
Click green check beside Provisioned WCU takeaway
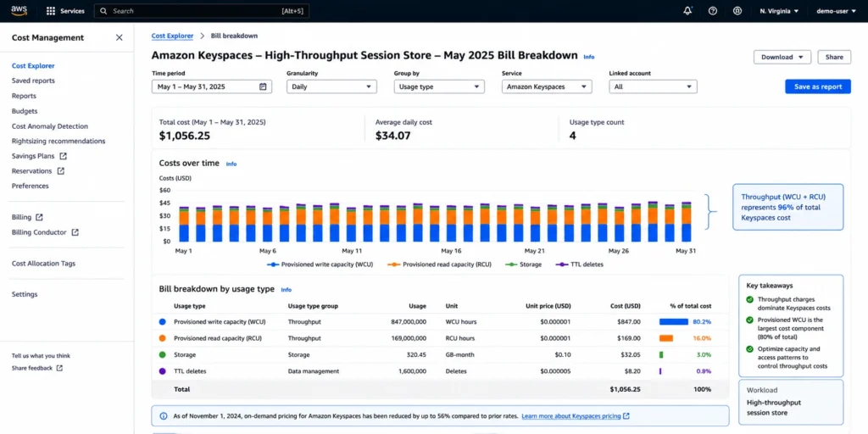point(749,320)
